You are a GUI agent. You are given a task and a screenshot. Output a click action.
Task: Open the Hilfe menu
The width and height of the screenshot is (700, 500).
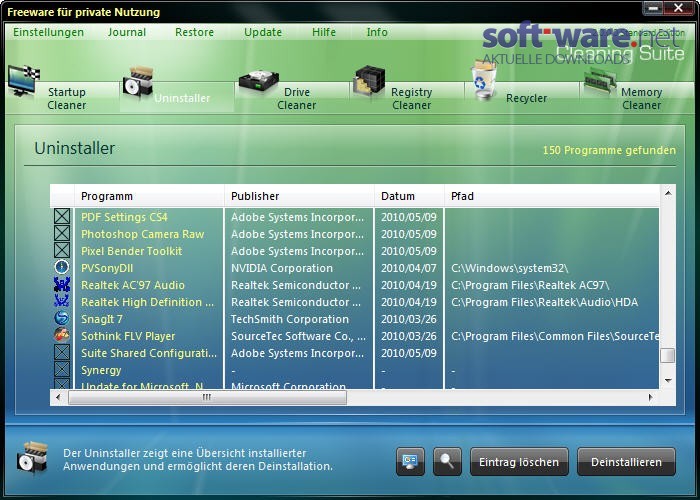click(x=324, y=33)
